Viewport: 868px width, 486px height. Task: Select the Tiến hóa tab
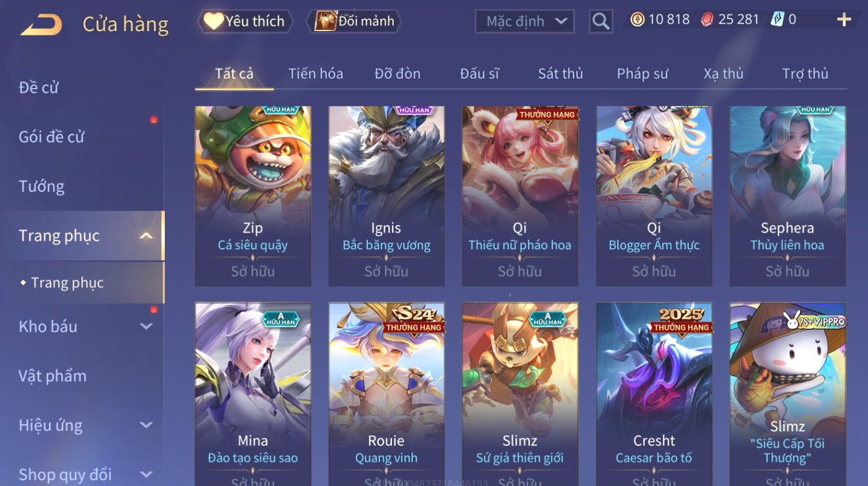point(316,74)
